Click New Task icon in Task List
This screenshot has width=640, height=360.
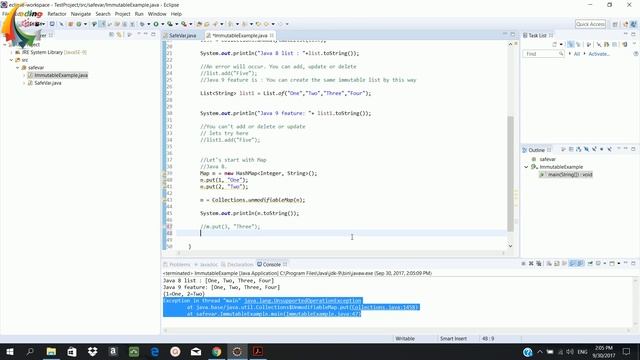pyautogui.click(x=555, y=44)
